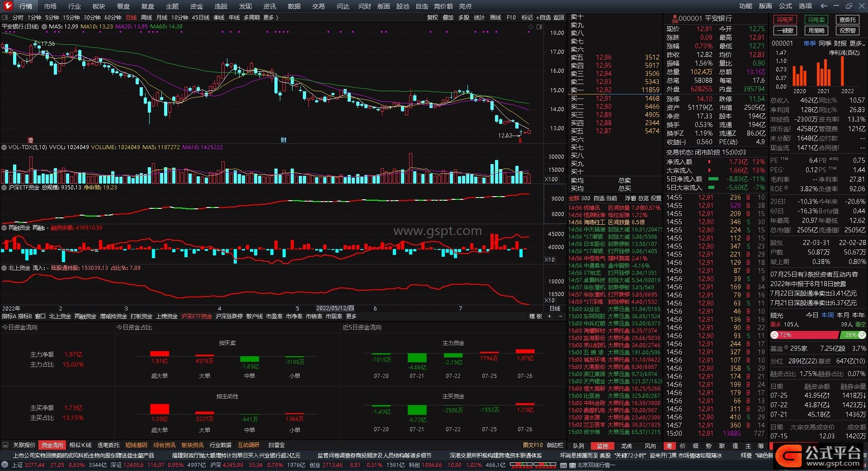
Task: Expand the 更多 period list in toolbar
Action: click(x=270, y=18)
